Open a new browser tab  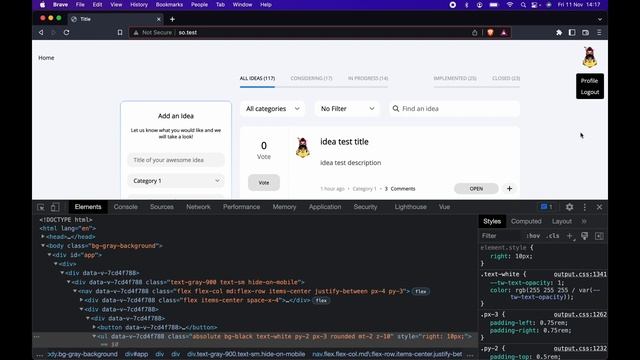tap(172, 19)
